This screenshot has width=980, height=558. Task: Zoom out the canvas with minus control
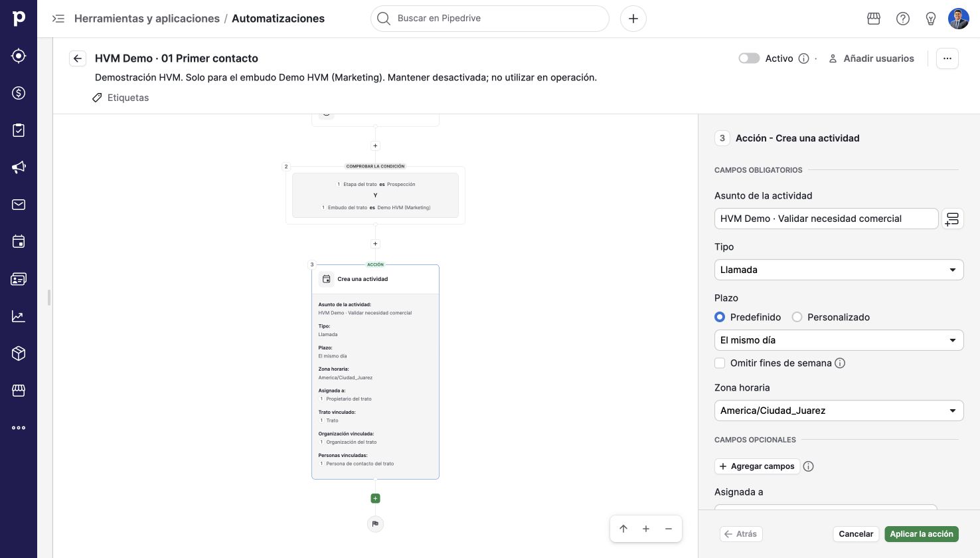[x=669, y=529]
